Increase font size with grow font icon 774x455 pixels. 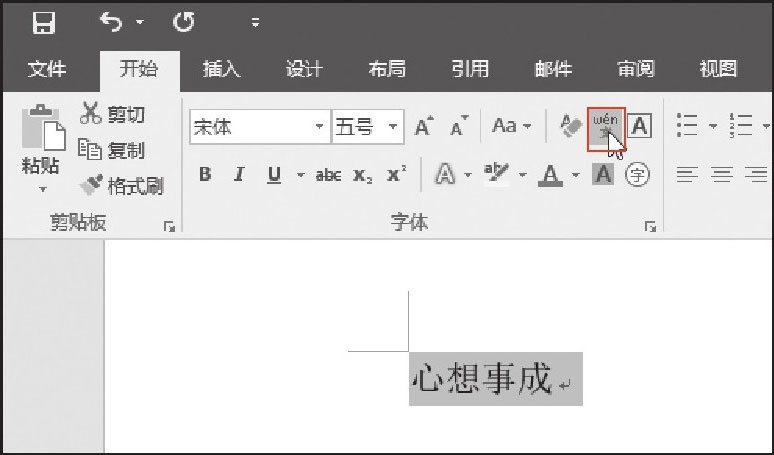(424, 126)
